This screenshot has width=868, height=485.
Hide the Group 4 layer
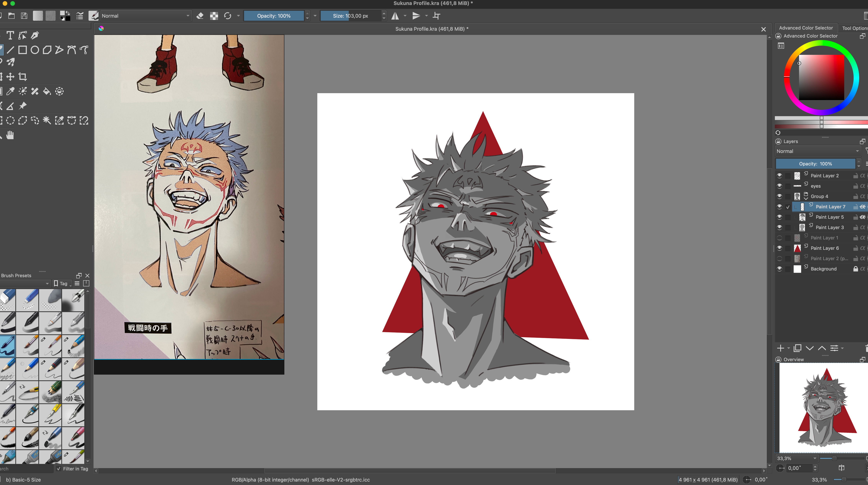(779, 196)
